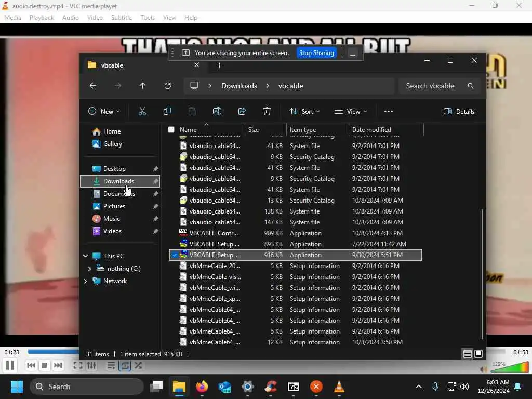Screen dimensions: 532x399
Task: Click Downloads in the address breadcrumb
Action: tap(239, 86)
